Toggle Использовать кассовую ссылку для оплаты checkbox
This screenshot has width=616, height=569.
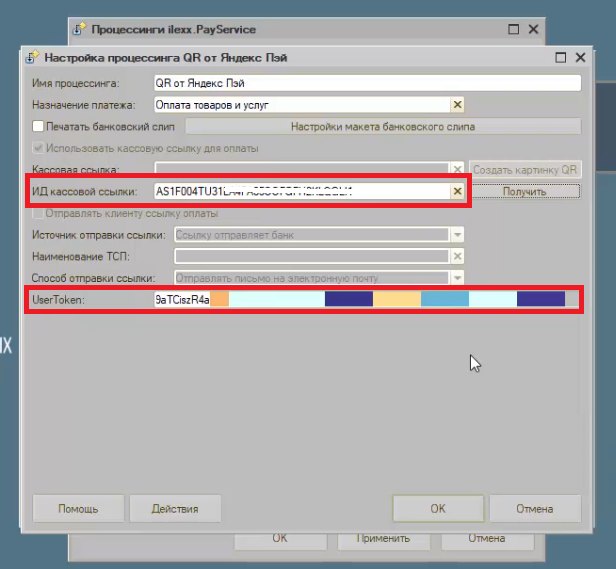coord(38,148)
